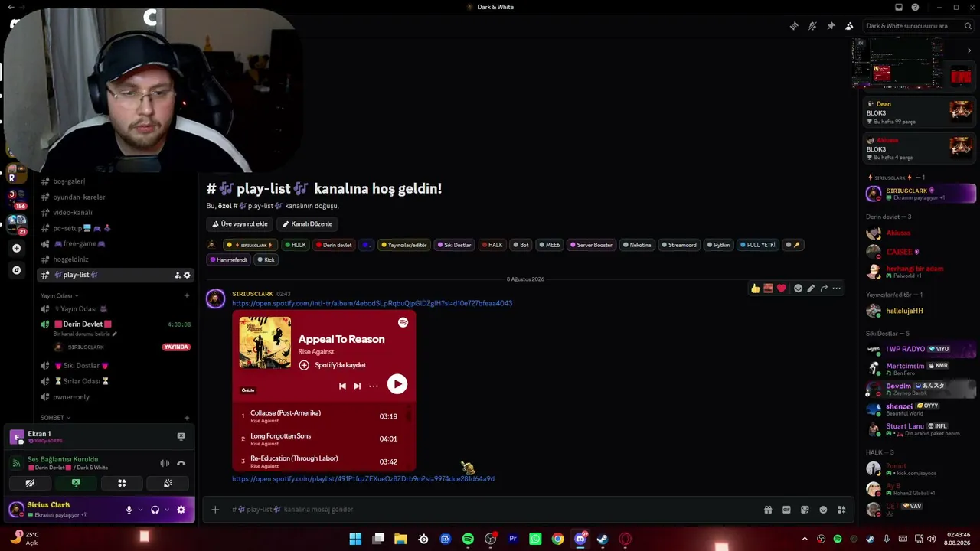Open the boş-galeri channel

click(x=115, y=181)
